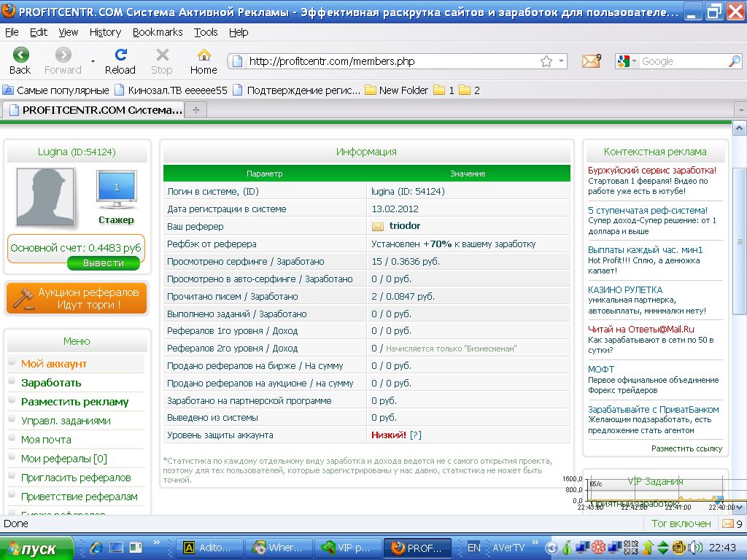Open 'Мой аккаунт' menu link
Image resolution: width=747 pixels, height=560 pixels.
(x=54, y=364)
